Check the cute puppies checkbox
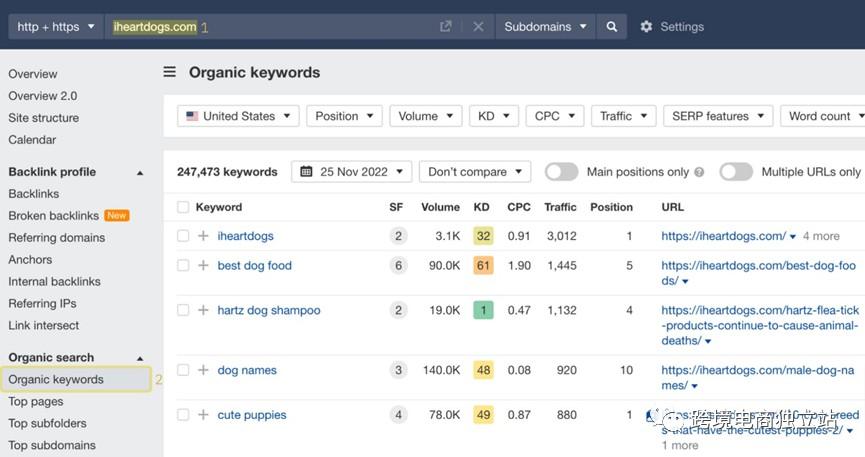 click(183, 415)
